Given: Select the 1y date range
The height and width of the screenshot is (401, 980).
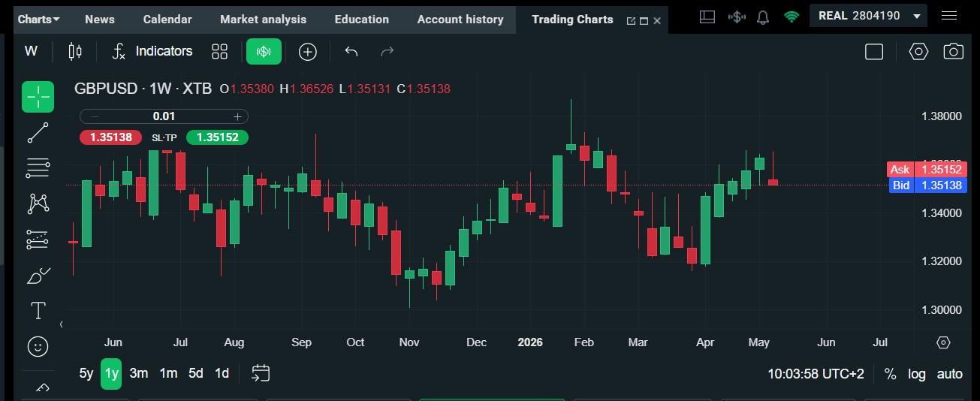Looking at the screenshot, I should point(111,373).
